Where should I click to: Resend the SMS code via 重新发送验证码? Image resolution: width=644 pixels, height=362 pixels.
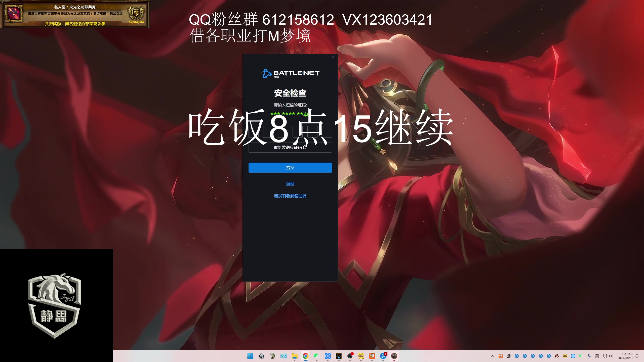290,147
